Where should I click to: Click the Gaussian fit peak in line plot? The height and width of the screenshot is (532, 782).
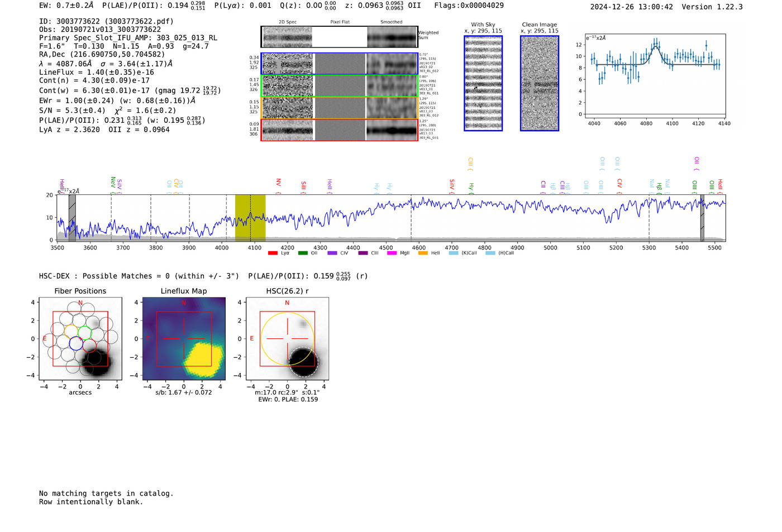[x=655, y=46]
